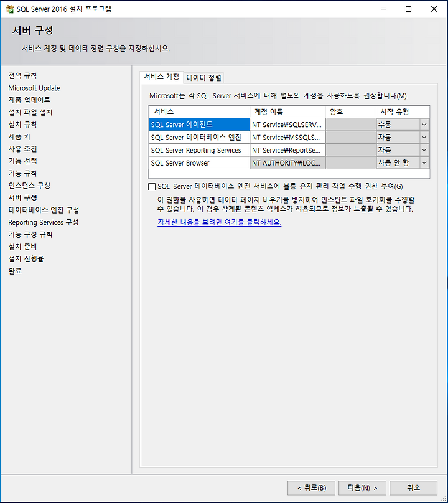Screen dimensions: 448x503
Task: Minimize the setup window
Action: 383,9
